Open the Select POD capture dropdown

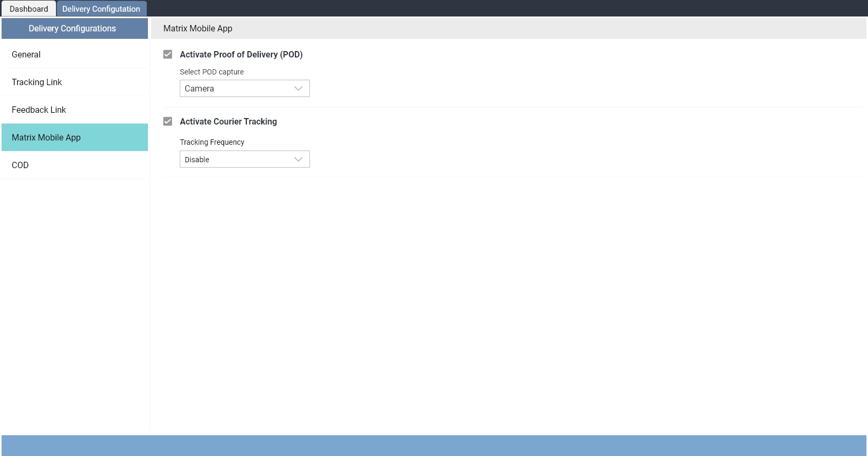pos(245,88)
